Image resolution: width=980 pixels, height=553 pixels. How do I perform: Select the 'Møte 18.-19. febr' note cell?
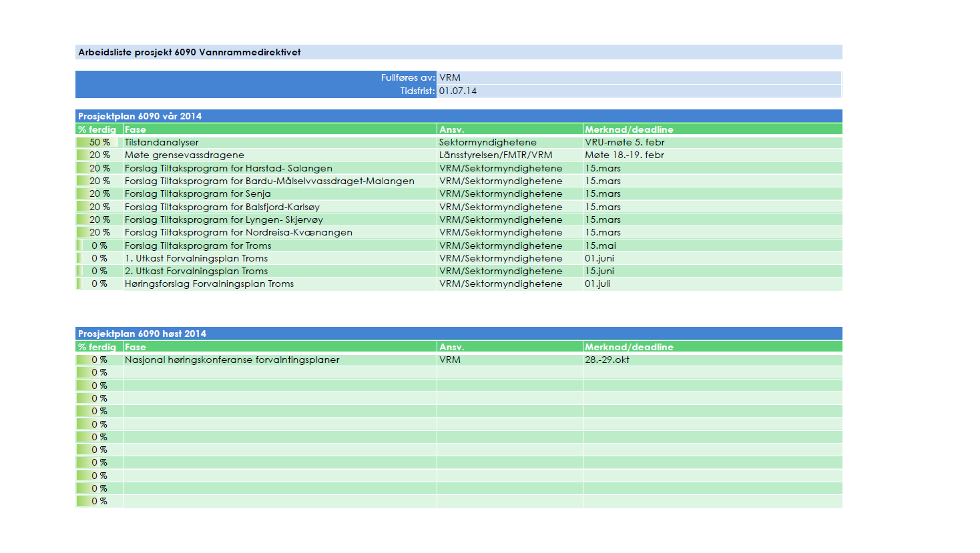coord(713,155)
